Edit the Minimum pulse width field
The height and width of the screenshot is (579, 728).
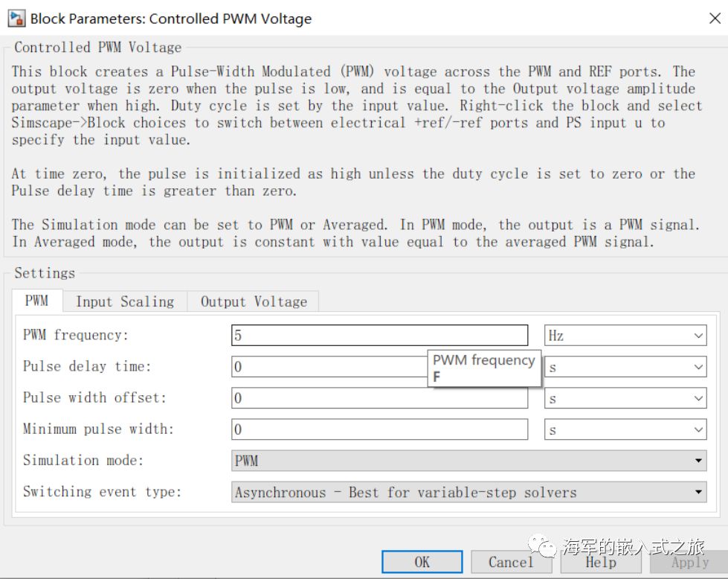pyautogui.click(x=379, y=429)
